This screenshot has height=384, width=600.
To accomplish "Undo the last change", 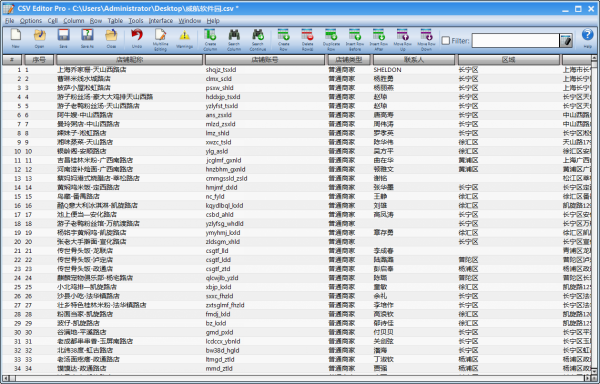I will pyautogui.click(x=137, y=39).
